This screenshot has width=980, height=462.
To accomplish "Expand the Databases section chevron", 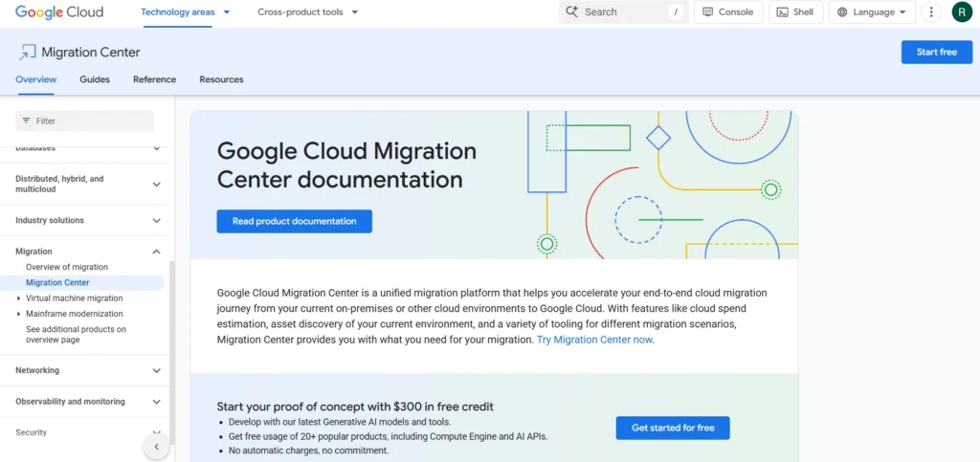I will tap(157, 148).
